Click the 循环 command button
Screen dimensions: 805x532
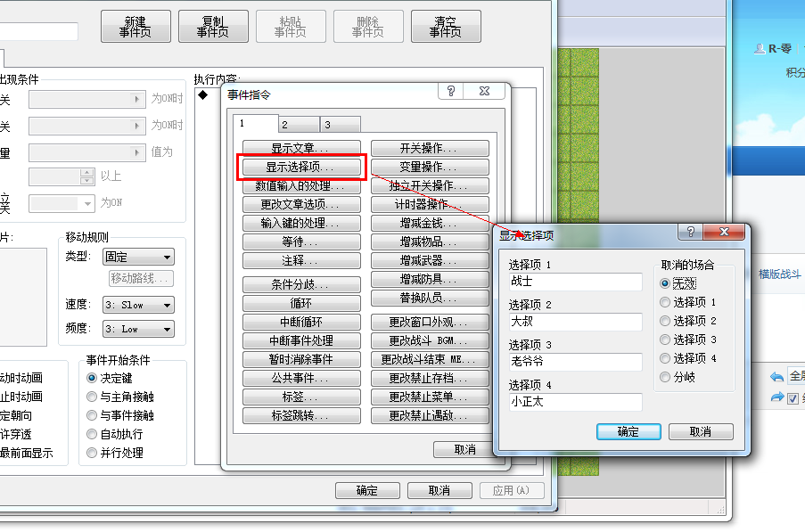pos(301,303)
